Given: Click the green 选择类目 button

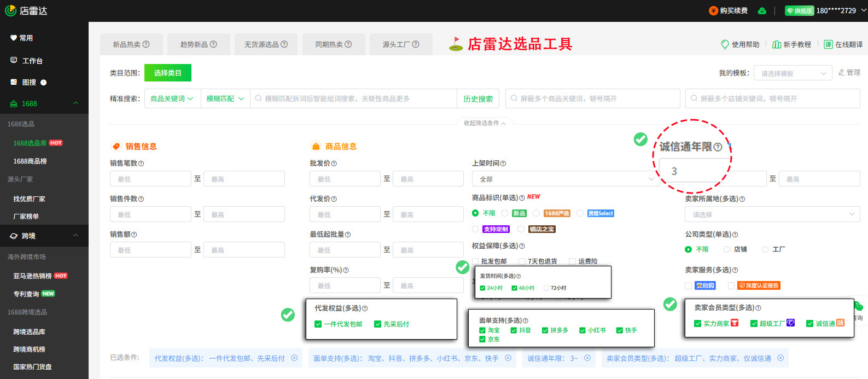Looking at the screenshot, I should 167,73.
